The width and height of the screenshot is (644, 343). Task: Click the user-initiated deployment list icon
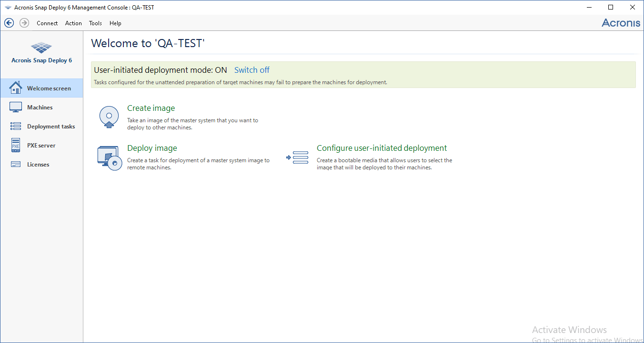(298, 157)
